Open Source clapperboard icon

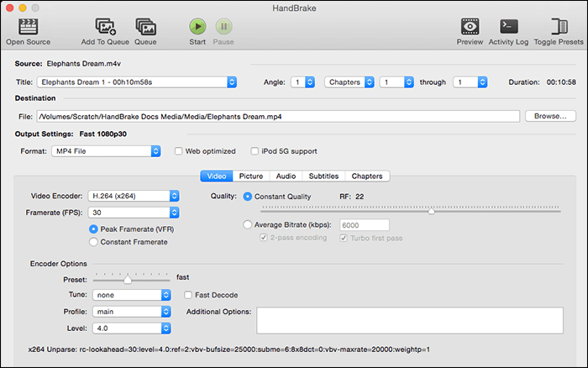click(27, 26)
